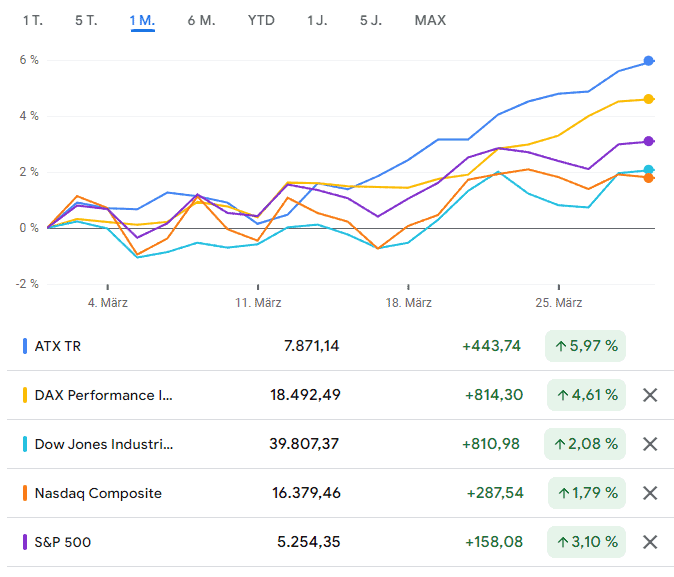Click the yellow DAX color marker
Image resolution: width=674 pixels, height=577 pixels.
[x=25, y=395]
